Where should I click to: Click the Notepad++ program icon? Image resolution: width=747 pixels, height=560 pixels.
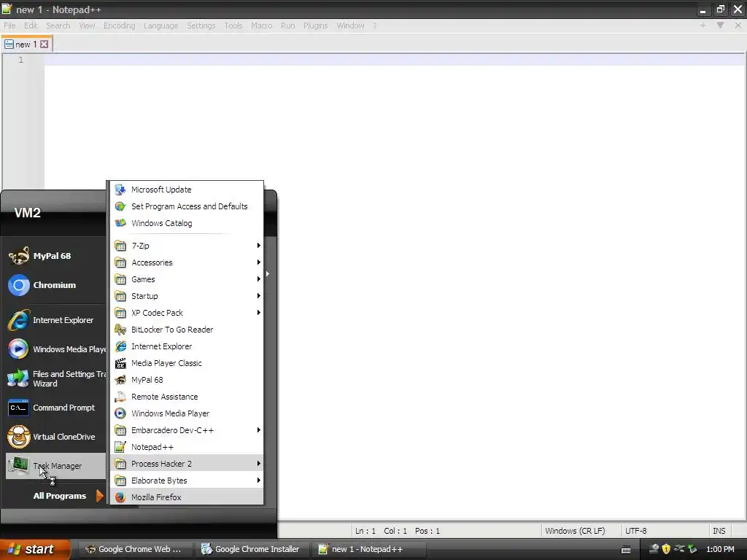[120, 447]
